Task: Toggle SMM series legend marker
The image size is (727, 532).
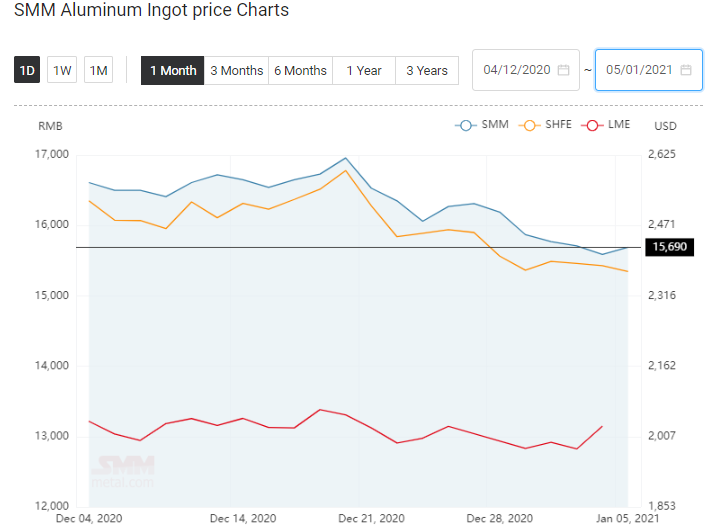Action: pyautogui.click(x=466, y=125)
